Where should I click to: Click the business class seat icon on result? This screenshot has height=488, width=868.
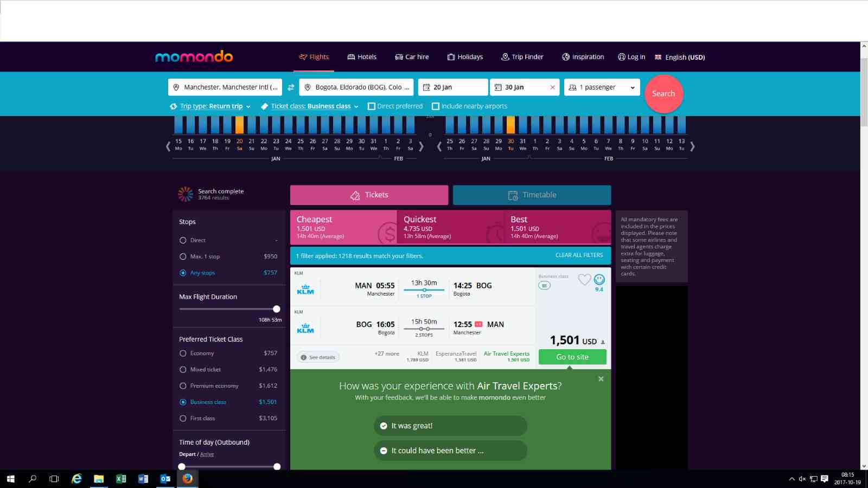[544, 285]
